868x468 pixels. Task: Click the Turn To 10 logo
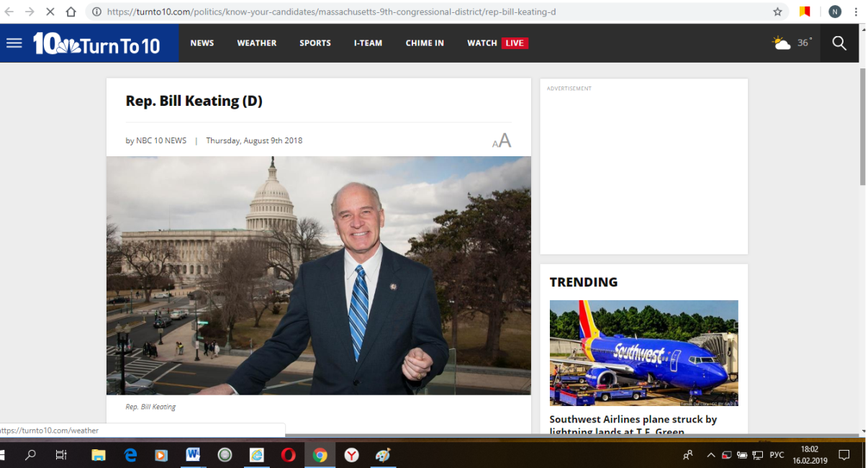coord(96,44)
